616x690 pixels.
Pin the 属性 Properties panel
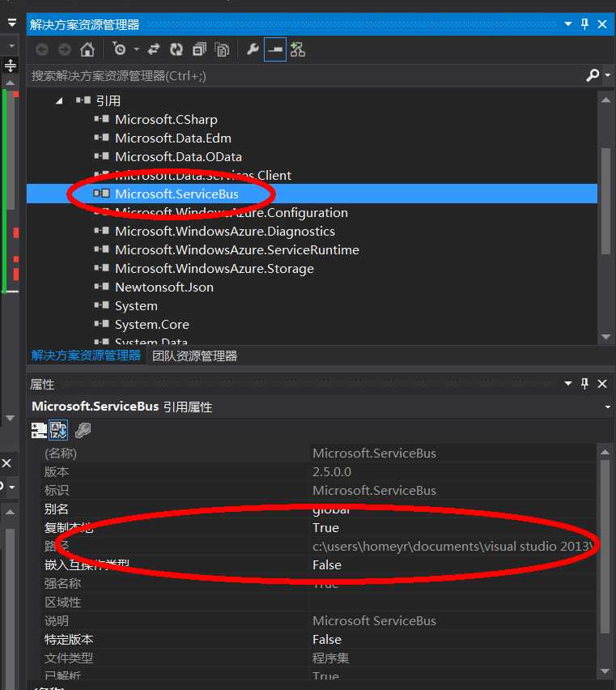(584, 384)
